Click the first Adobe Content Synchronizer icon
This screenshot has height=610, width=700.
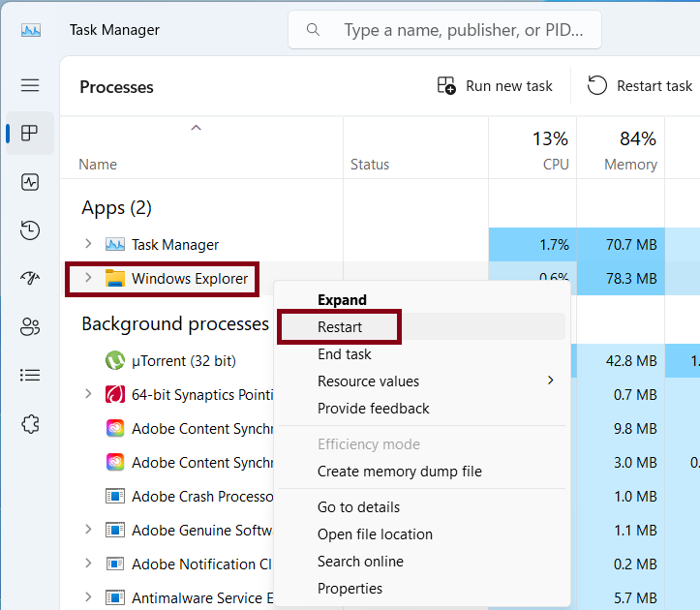(115, 428)
